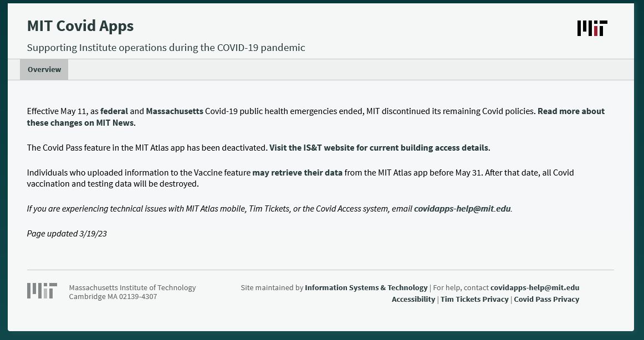644x340 pixels.
Task: Click footer covidapps-help@mit.edu contact link
Action: coord(535,287)
